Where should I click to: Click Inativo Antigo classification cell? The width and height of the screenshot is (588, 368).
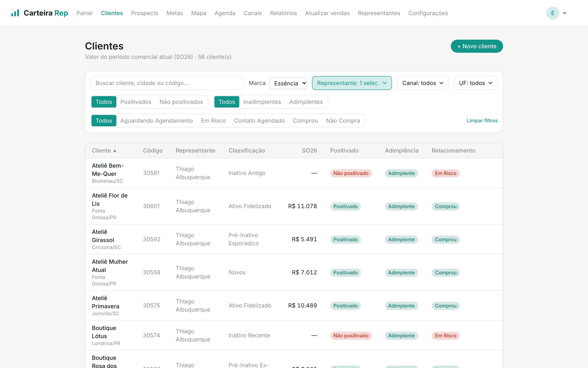click(247, 173)
